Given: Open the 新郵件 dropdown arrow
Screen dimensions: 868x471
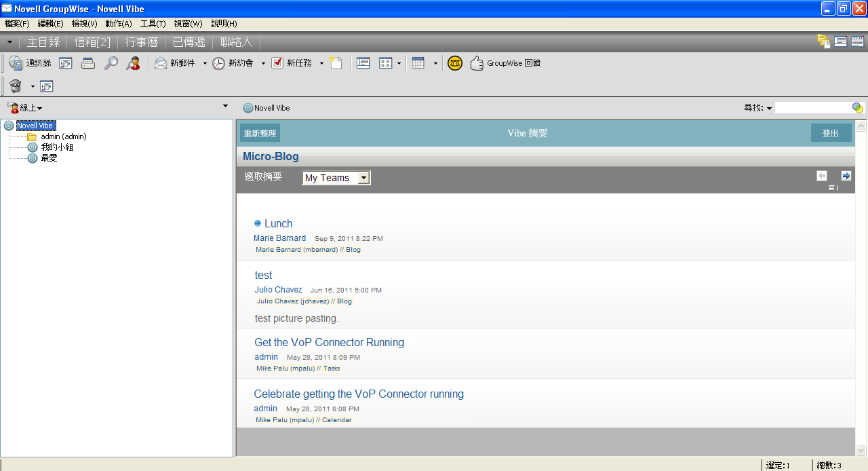Looking at the screenshot, I should pos(205,63).
